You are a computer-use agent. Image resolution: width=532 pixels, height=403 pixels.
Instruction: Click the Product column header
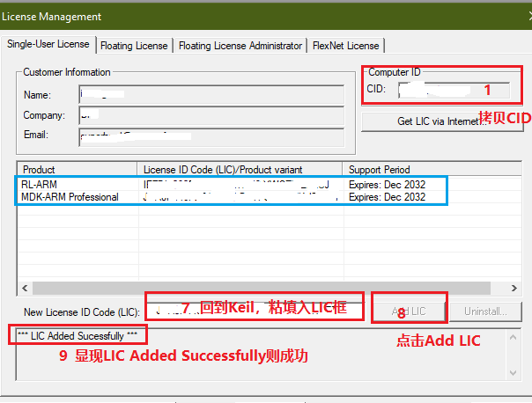point(78,170)
